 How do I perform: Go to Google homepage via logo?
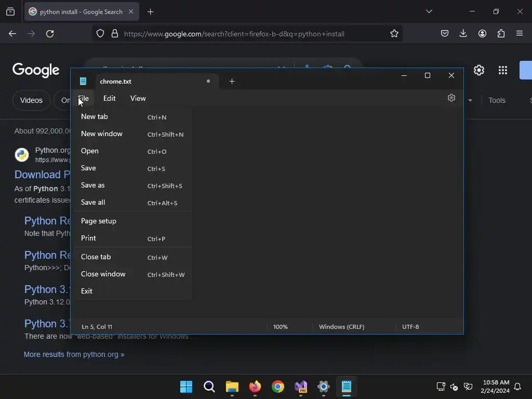tap(36, 70)
